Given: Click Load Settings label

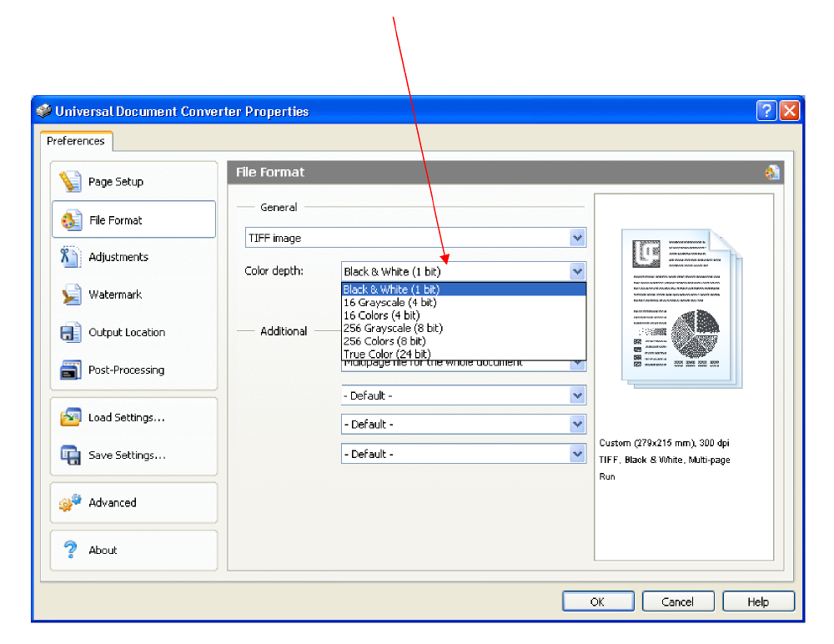Looking at the screenshot, I should [127, 417].
